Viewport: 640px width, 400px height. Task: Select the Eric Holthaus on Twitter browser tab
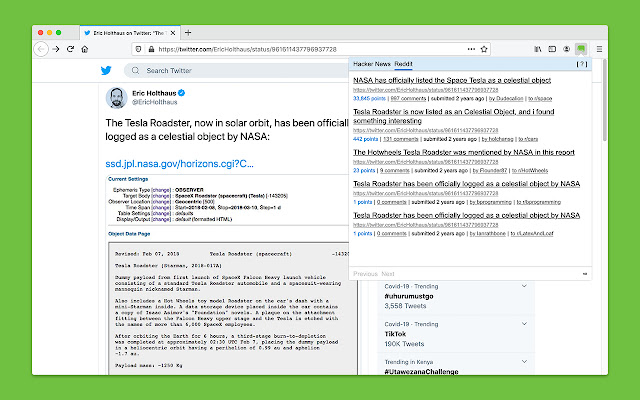130,33
